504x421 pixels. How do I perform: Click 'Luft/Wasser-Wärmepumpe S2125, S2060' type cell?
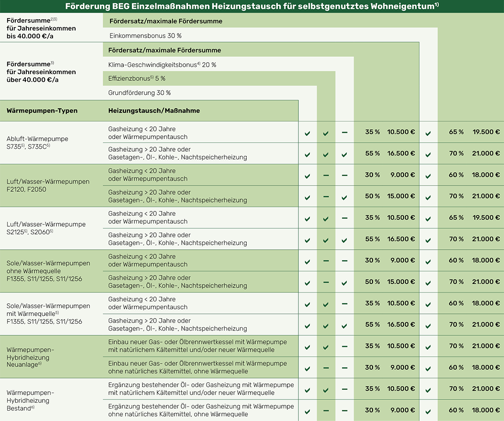[x=46, y=228]
